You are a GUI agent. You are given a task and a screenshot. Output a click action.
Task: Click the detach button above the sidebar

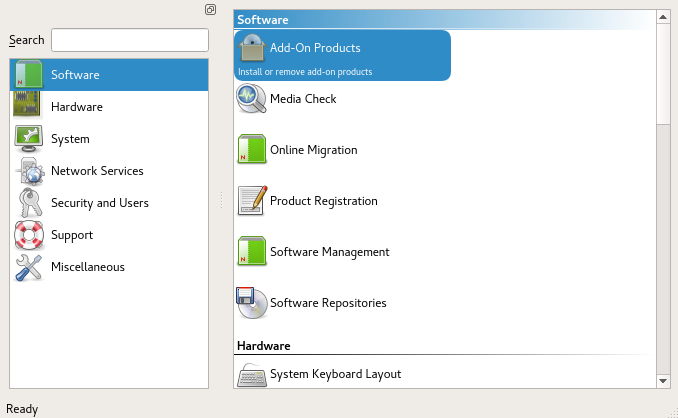click(210, 10)
